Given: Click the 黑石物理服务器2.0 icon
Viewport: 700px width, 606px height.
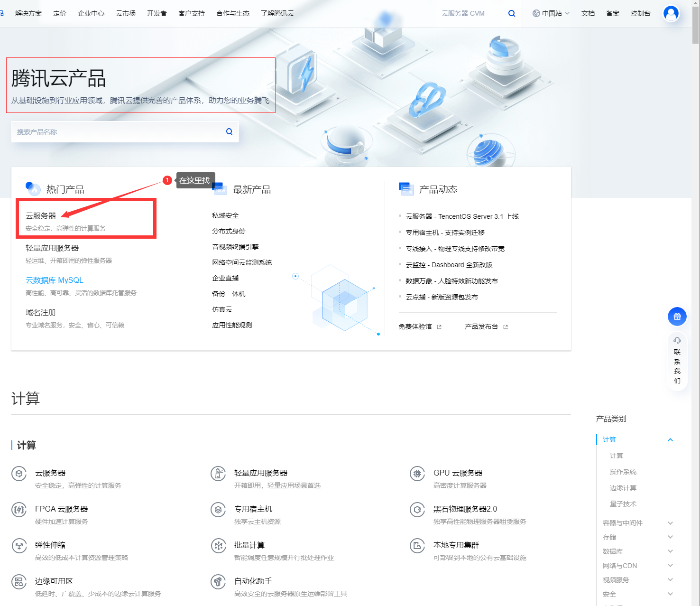Looking at the screenshot, I should (417, 510).
